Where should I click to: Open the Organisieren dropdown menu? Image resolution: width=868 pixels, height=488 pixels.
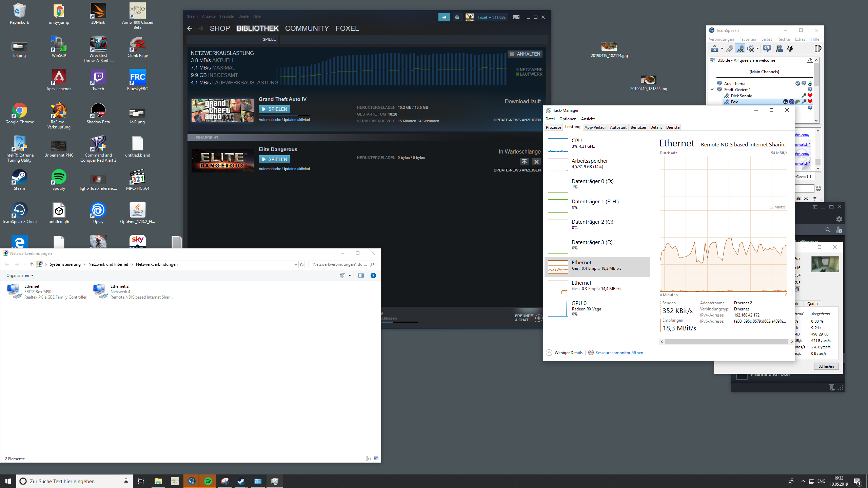20,276
